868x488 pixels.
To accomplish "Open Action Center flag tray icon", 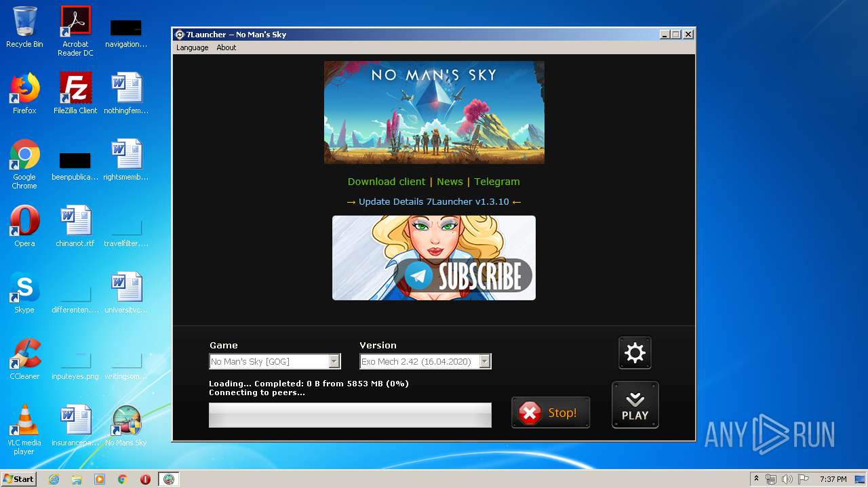I will tap(804, 479).
